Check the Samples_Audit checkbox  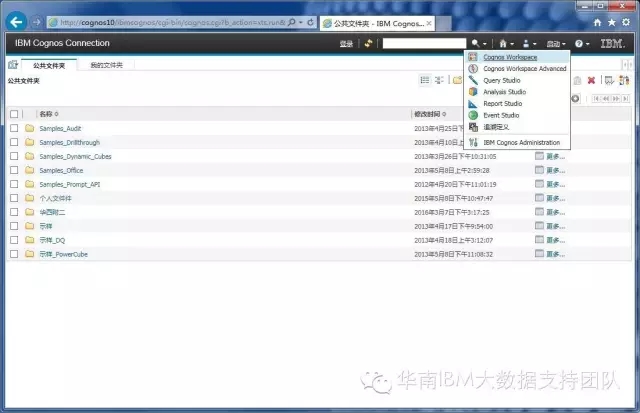pos(14,128)
